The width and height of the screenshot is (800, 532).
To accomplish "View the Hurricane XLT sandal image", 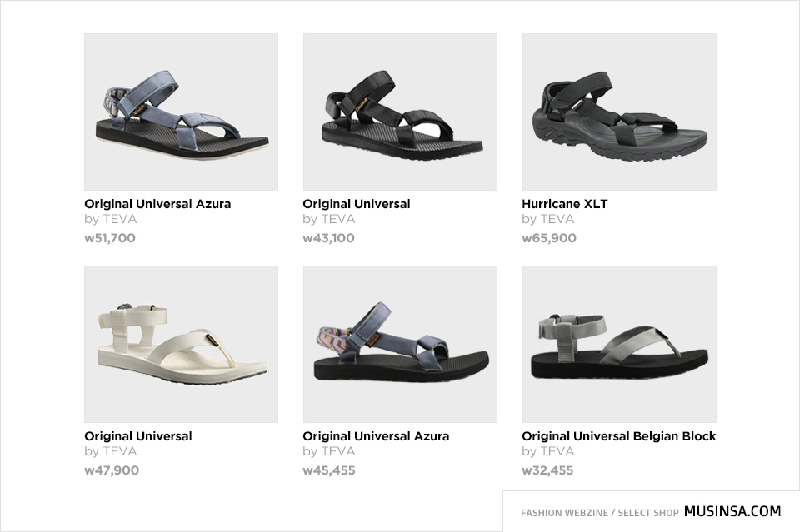I will 619,112.
